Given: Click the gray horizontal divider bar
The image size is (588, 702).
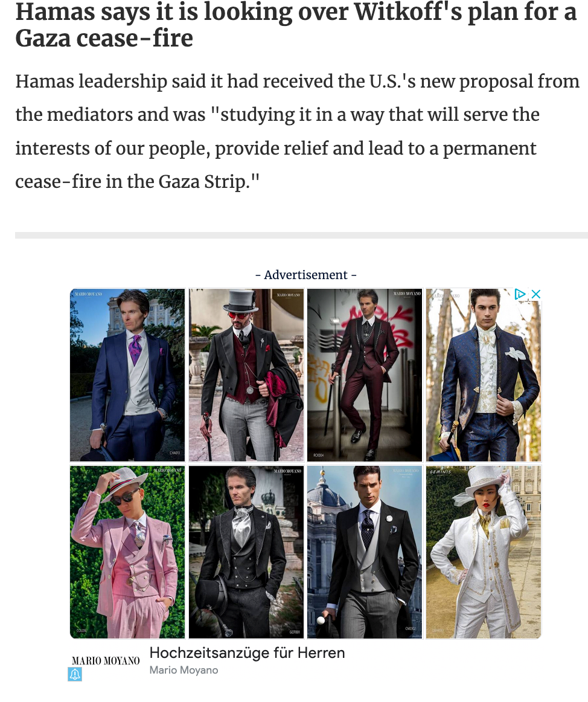Looking at the screenshot, I should click(x=301, y=235).
